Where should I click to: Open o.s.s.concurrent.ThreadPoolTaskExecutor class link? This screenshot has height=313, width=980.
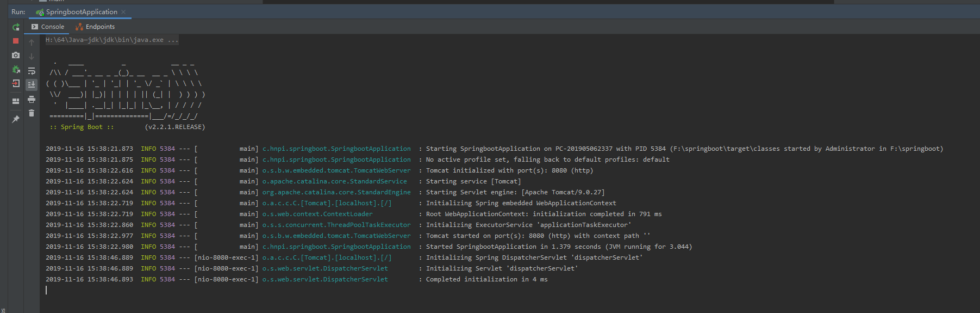336,225
